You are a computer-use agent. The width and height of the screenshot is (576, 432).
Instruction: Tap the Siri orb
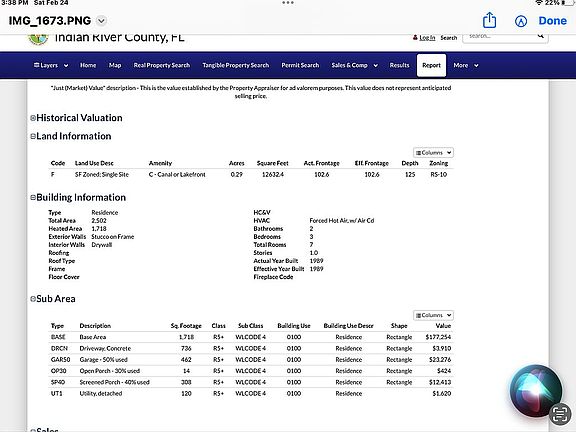[536, 391]
